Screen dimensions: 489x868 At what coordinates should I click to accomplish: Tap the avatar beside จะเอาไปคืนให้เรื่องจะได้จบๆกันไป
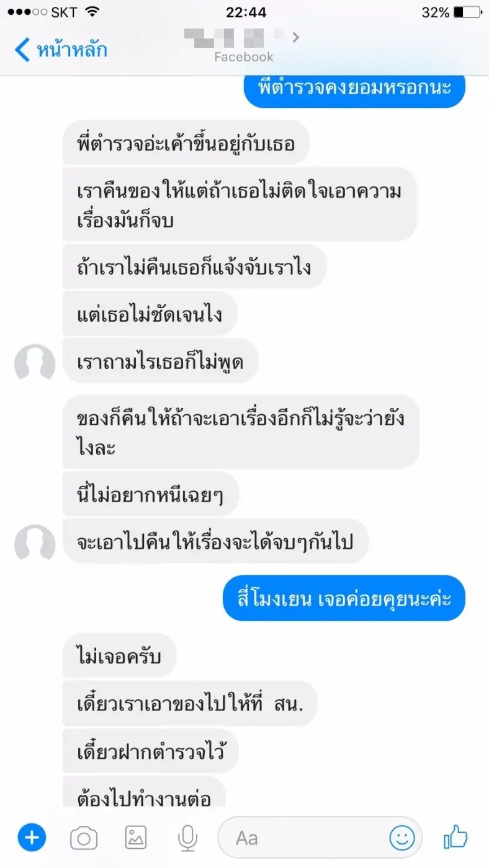pyautogui.click(x=35, y=543)
